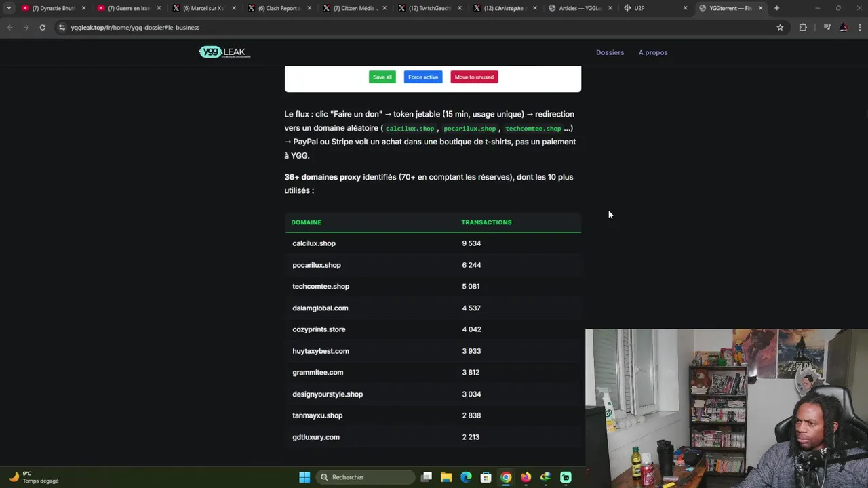Click the green inline techcomtee.shop code text
Viewport: 868px width, 488px height.
[x=533, y=129]
